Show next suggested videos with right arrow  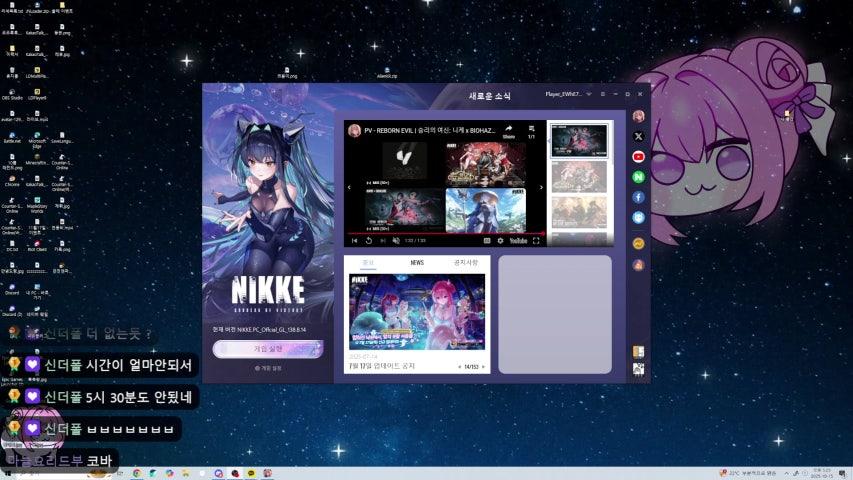pyautogui.click(x=541, y=188)
